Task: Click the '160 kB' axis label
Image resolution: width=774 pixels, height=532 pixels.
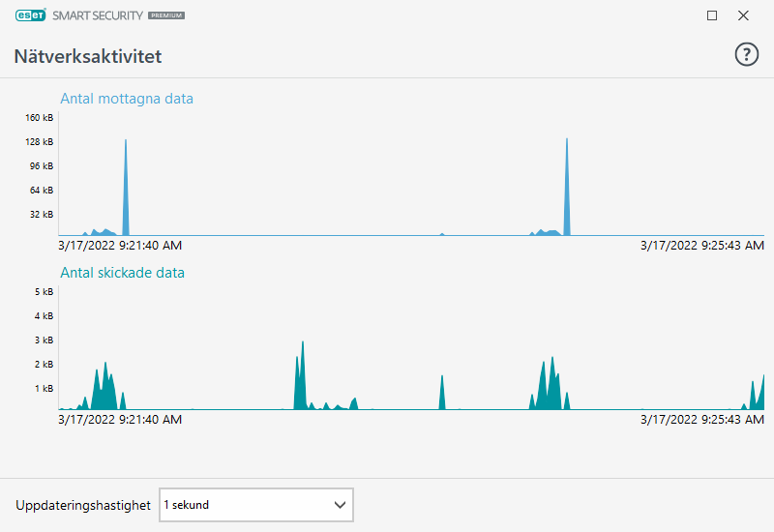Action: click(40, 118)
